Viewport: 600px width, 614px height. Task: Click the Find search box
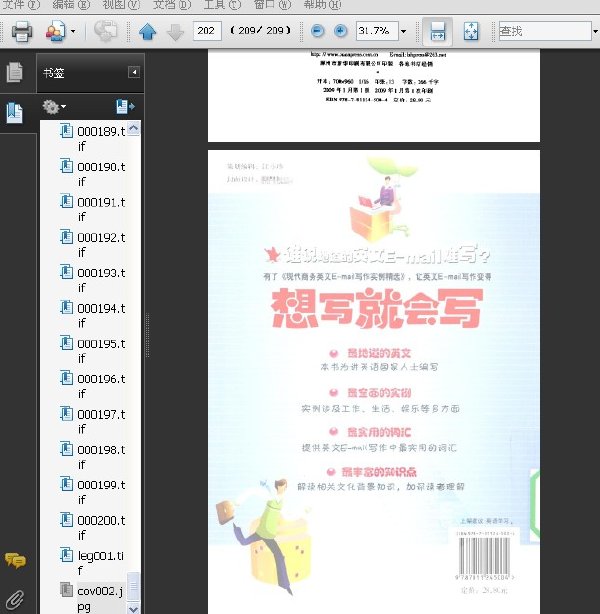[545, 31]
